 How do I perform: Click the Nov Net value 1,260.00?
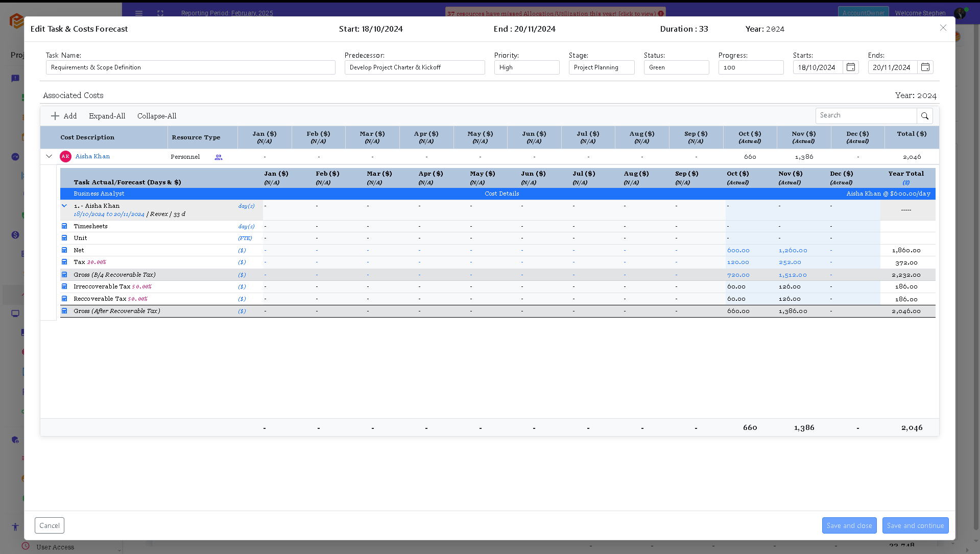pyautogui.click(x=793, y=250)
